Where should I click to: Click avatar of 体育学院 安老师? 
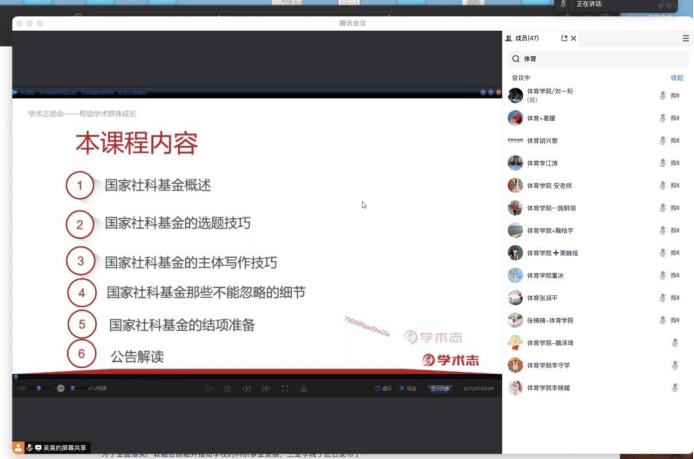click(x=515, y=185)
